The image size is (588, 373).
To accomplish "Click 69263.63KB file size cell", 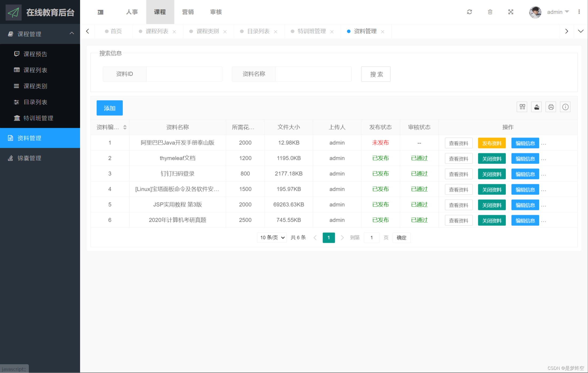I will click(289, 204).
